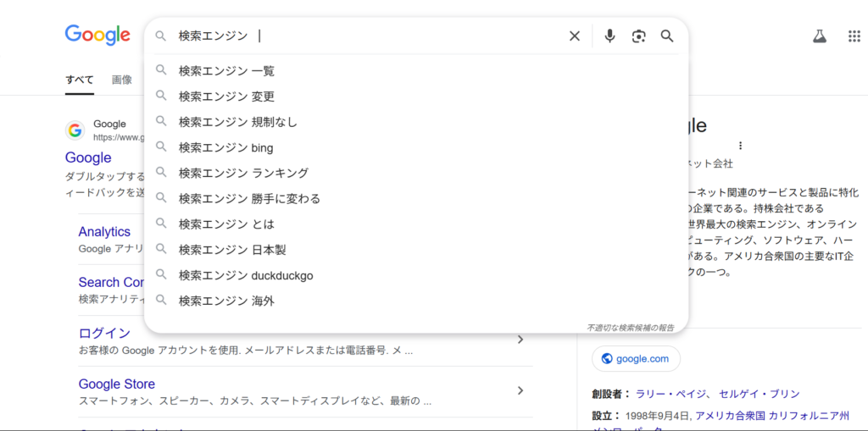Open the Search Console sitelink
The height and width of the screenshot is (431, 868).
coord(111,282)
